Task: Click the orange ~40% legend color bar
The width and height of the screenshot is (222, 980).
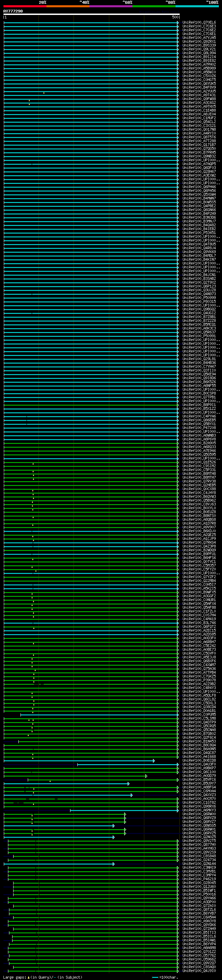Action: click(68, 7)
